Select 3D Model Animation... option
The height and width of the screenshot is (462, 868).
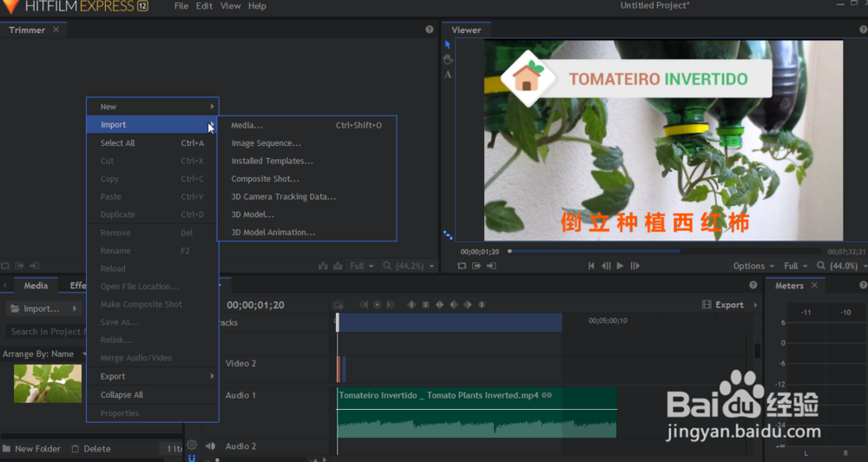306,232
